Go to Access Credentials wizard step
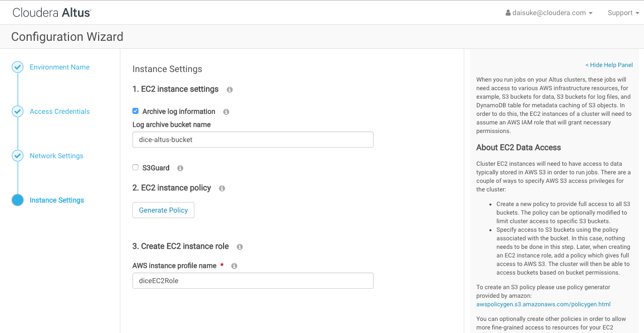The image size is (644, 333). pyautogui.click(x=59, y=111)
